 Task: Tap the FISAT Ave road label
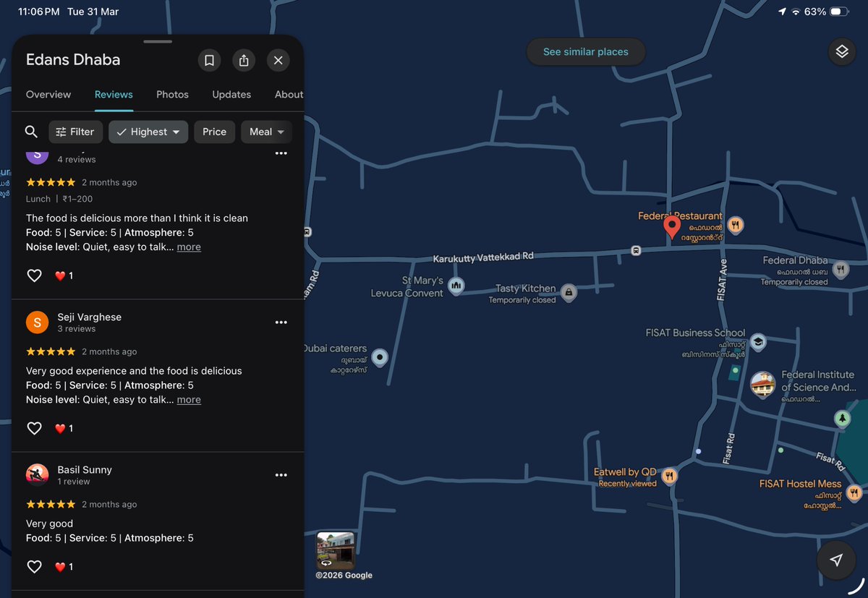722,281
